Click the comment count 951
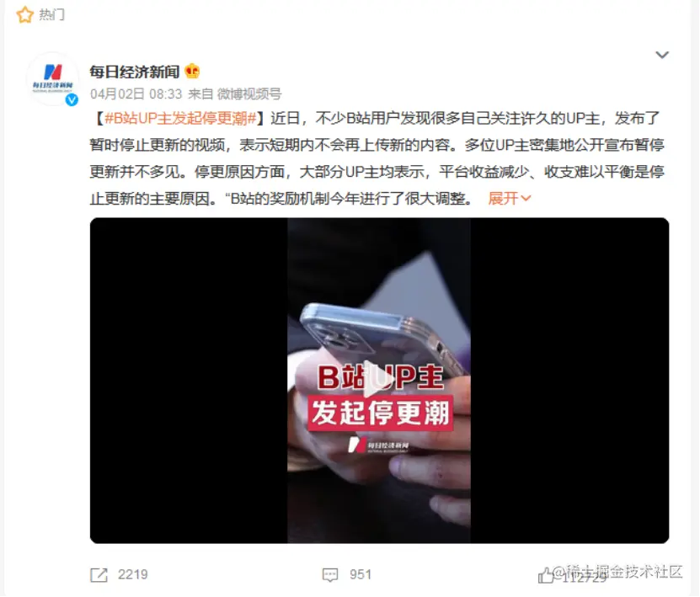The image size is (700, 597). tap(361, 575)
